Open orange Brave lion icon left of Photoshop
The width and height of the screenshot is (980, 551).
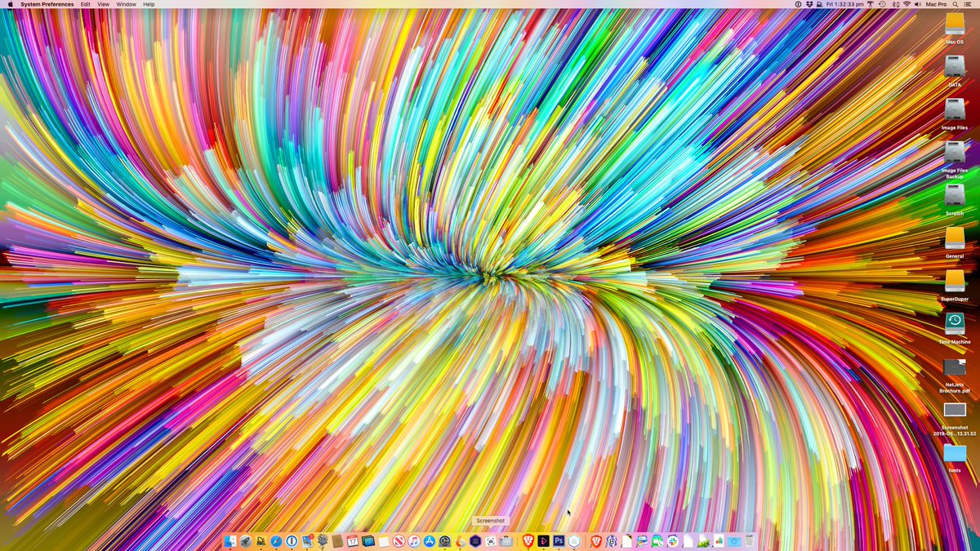tap(528, 540)
